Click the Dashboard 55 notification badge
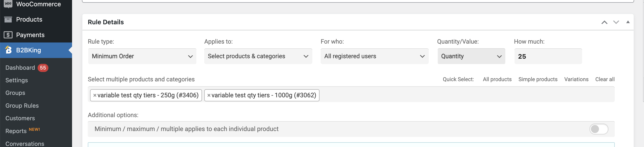Viewport: 644px width, 147px height. pos(43,68)
